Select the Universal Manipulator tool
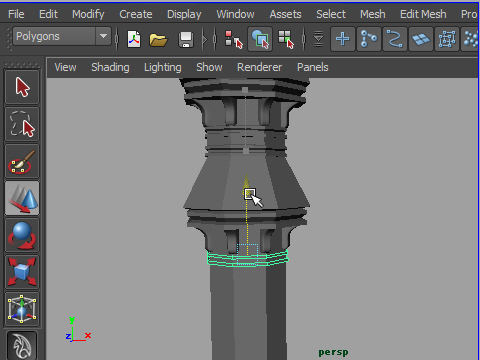This screenshot has height=360, width=480. pos(22,309)
